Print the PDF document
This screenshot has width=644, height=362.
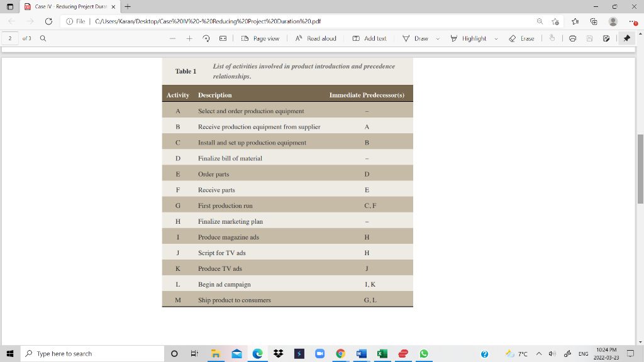[x=572, y=38]
